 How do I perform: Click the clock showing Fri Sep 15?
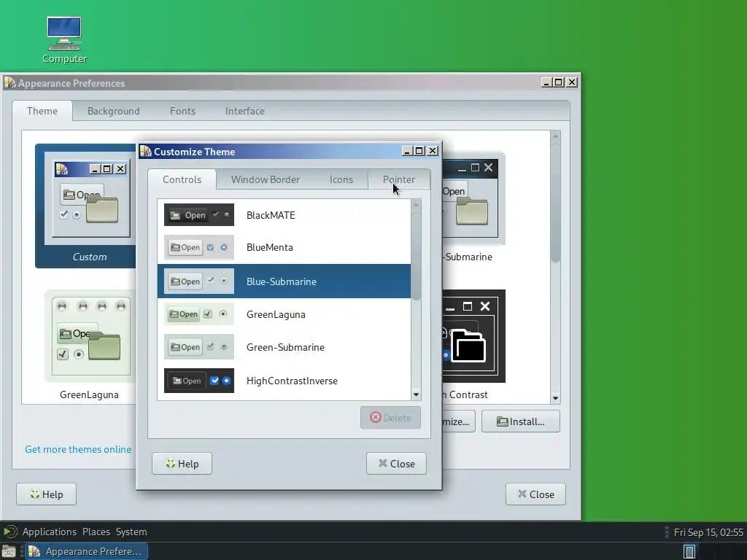708,532
